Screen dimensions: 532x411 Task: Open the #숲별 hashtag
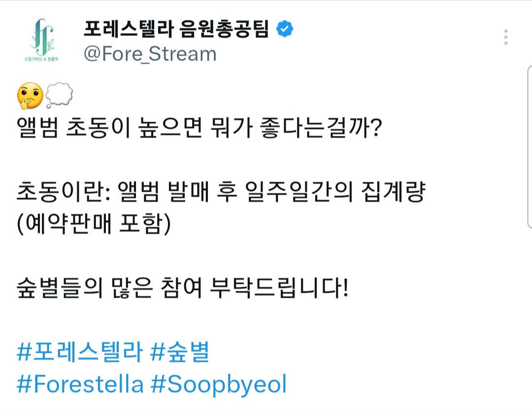tap(179, 353)
